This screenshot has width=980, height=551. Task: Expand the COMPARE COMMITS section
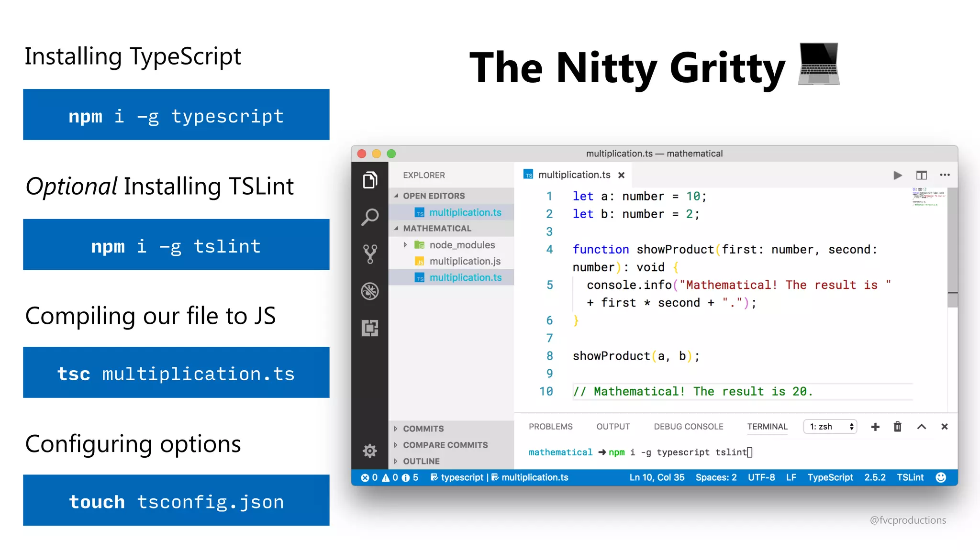tap(396, 445)
